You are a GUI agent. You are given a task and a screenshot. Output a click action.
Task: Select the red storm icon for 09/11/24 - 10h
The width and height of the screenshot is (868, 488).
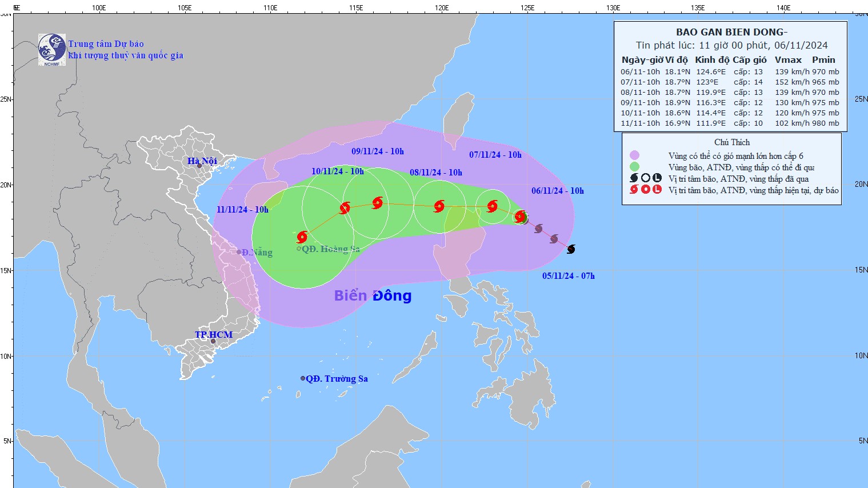(377, 202)
